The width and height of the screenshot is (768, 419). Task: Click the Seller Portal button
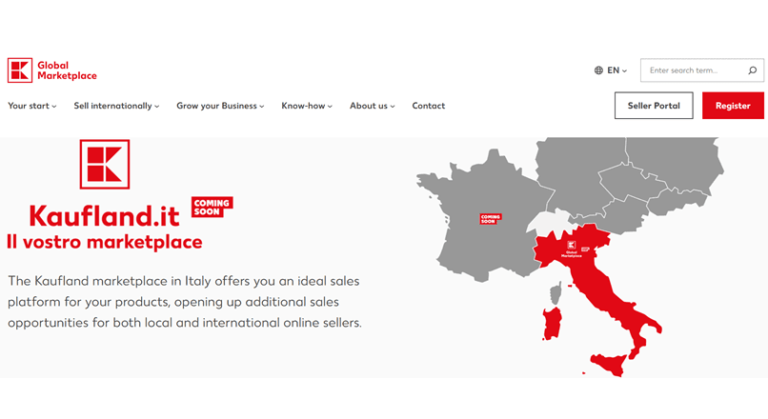(654, 105)
